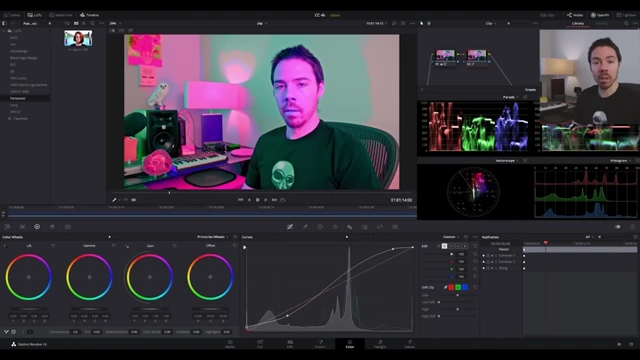Viewport: 640px width, 360px height.
Task: Adjust the Soft Clip Low slider
Action: pos(457,295)
